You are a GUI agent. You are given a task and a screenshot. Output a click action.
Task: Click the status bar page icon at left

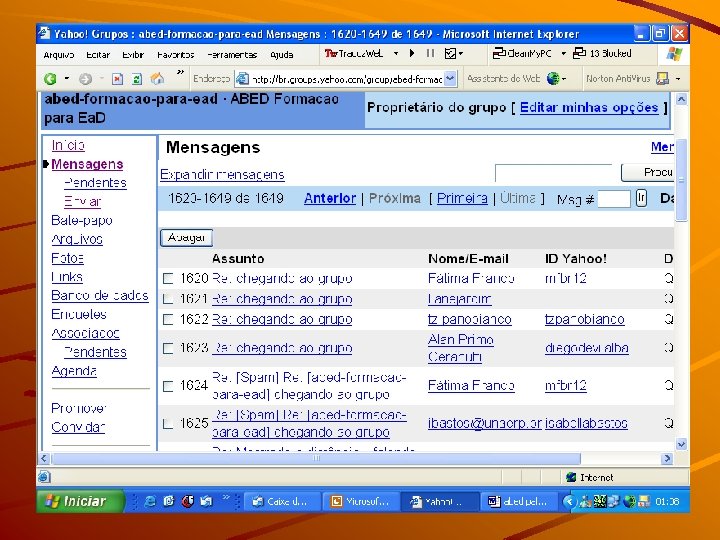tap(44, 477)
